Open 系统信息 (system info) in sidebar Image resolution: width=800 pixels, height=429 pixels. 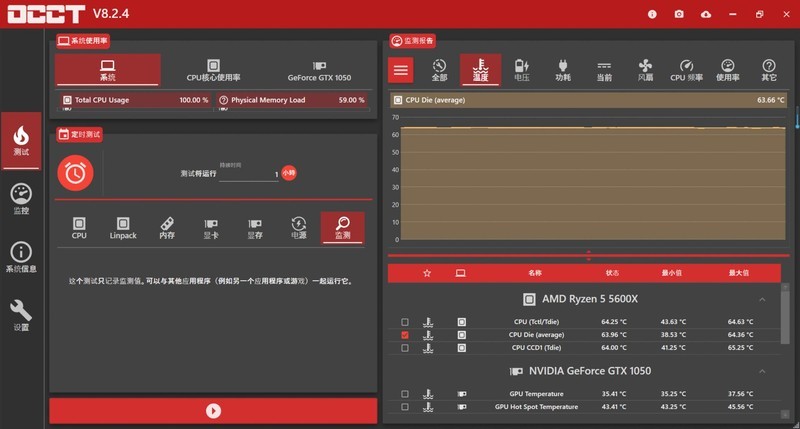click(x=21, y=257)
